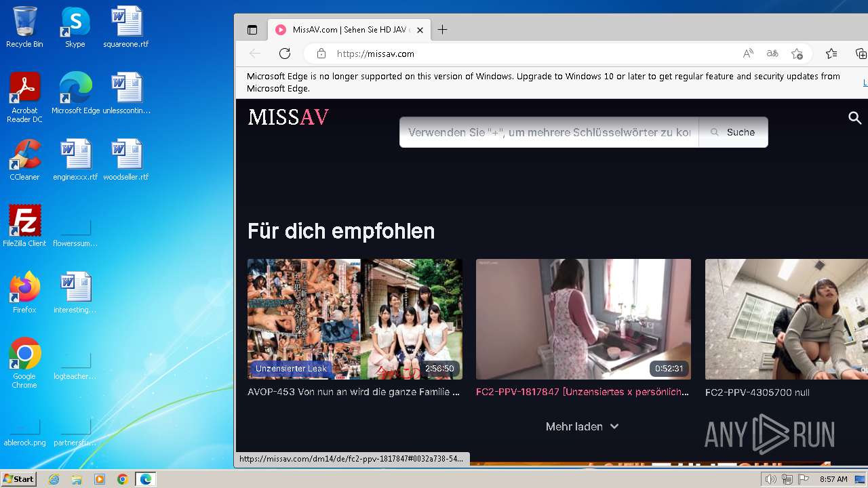Select the unlesscontin... document icon
The image size is (868, 488).
click(x=126, y=93)
